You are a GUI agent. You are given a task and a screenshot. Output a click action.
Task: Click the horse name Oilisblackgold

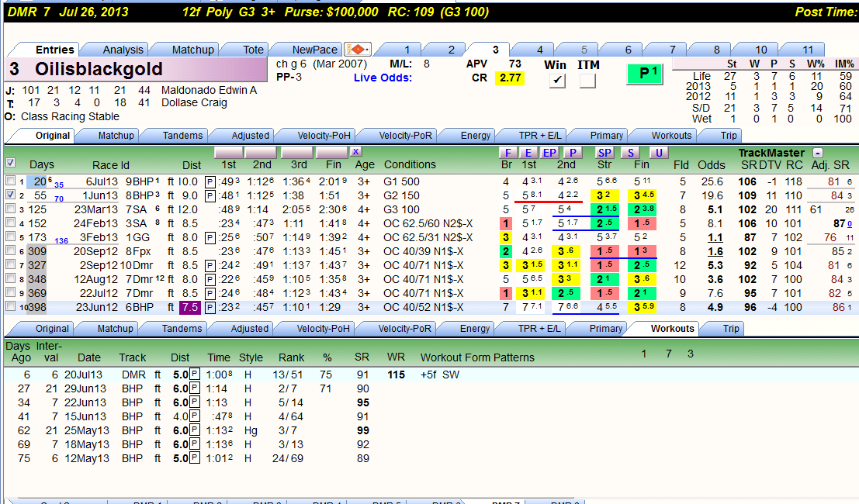[99, 69]
